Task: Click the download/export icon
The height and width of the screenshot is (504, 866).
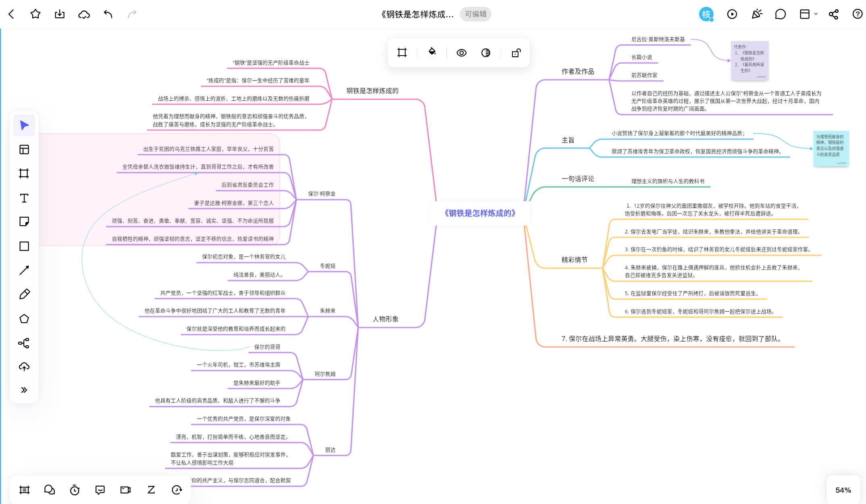Action: coord(60,14)
